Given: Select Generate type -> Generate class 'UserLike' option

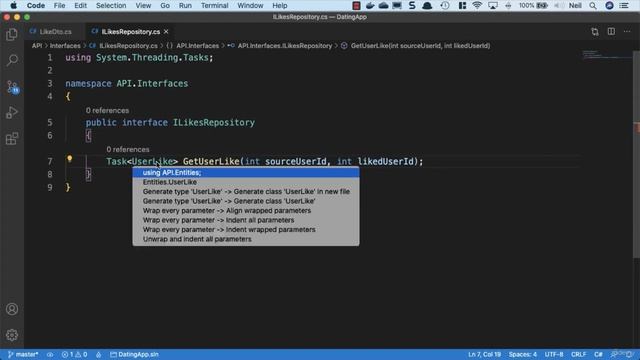Looking at the screenshot, I should (246, 201).
